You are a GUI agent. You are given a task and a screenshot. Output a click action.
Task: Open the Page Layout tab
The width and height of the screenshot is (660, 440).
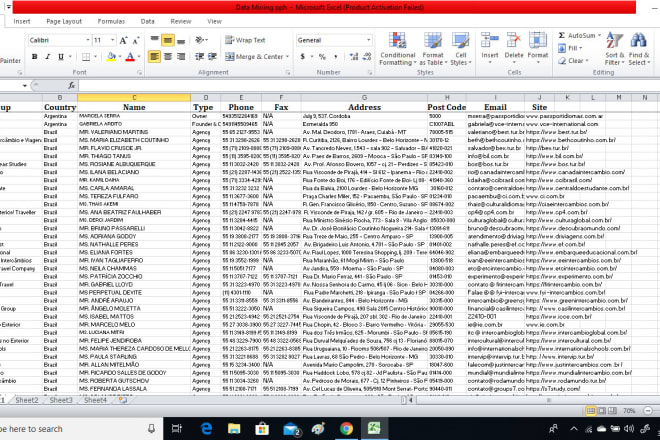pyautogui.click(x=64, y=21)
